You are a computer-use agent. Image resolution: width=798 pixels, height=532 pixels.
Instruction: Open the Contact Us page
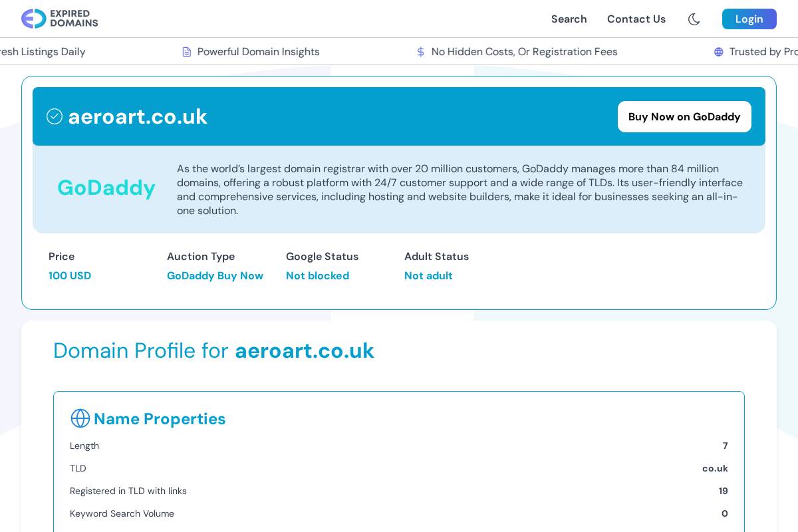636,19
